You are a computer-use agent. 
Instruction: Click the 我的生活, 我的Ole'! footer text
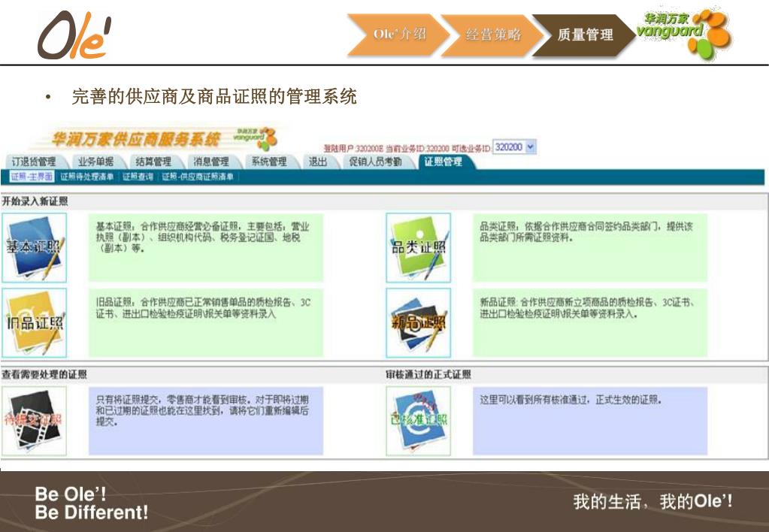point(652,502)
